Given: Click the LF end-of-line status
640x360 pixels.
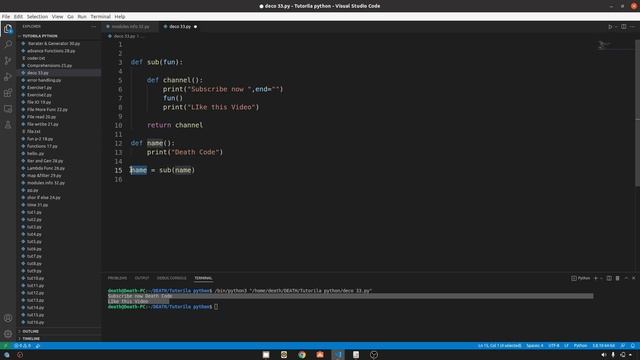Looking at the screenshot, I should tap(567, 346).
